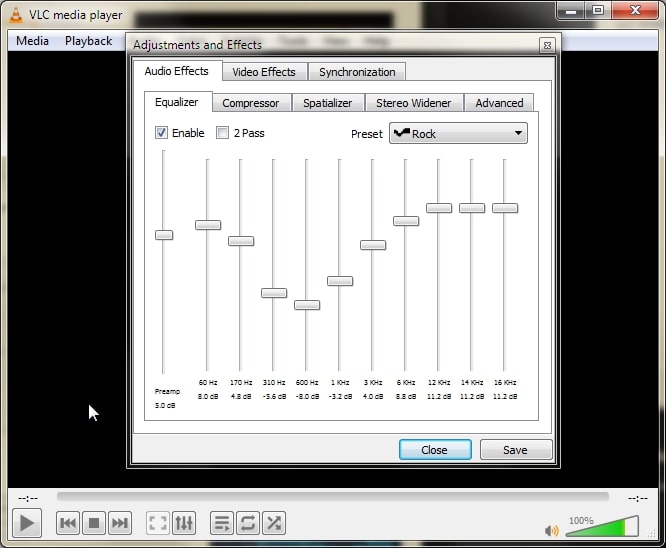Click the Stop playback icon

[94, 523]
